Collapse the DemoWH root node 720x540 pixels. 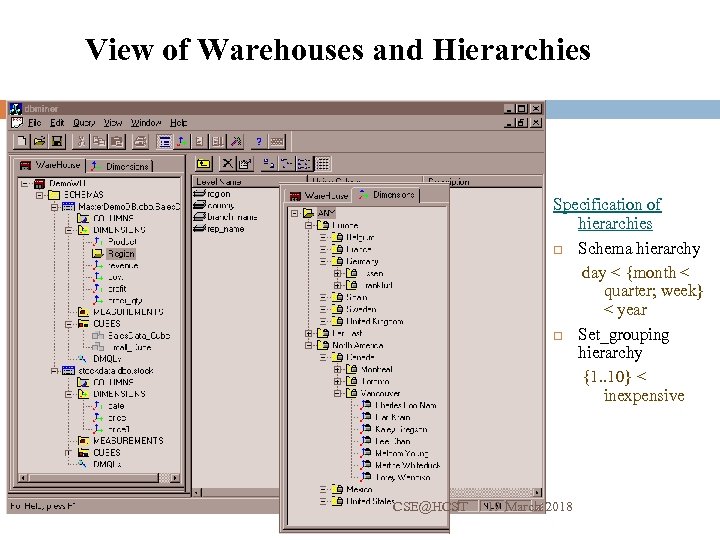pos(24,183)
